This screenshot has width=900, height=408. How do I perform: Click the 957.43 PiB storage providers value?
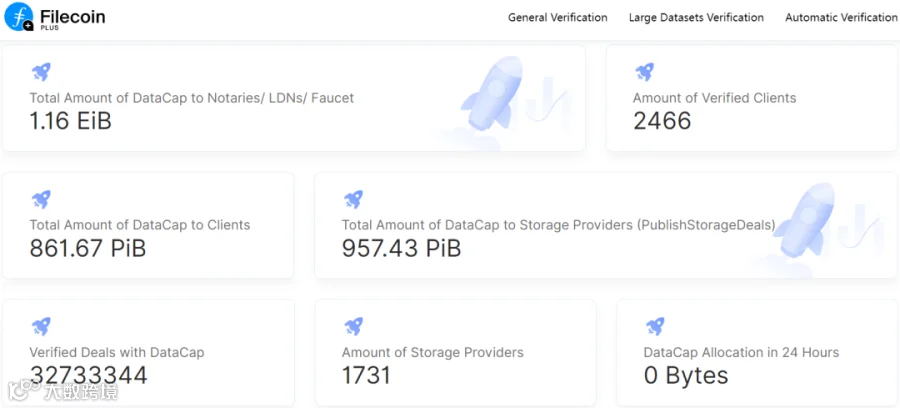point(401,248)
